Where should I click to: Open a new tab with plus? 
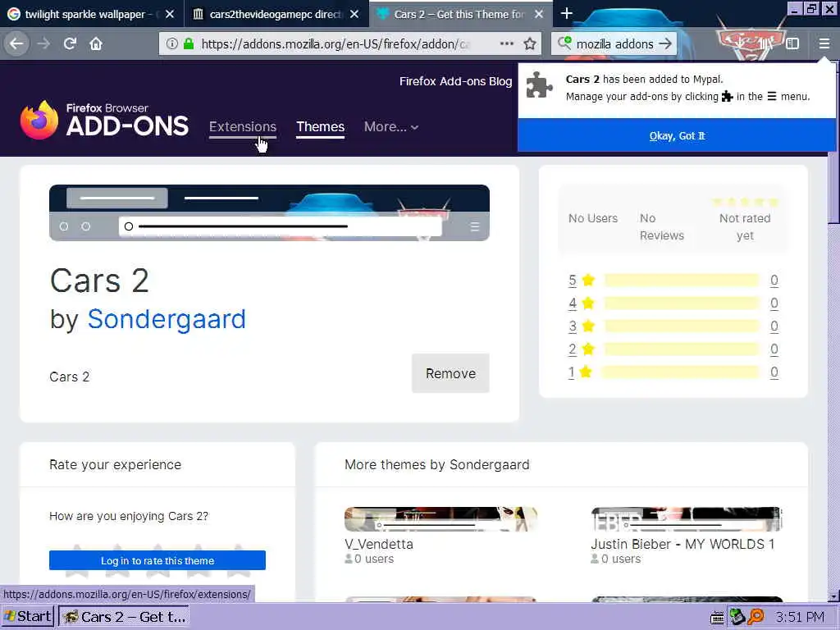pos(567,13)
